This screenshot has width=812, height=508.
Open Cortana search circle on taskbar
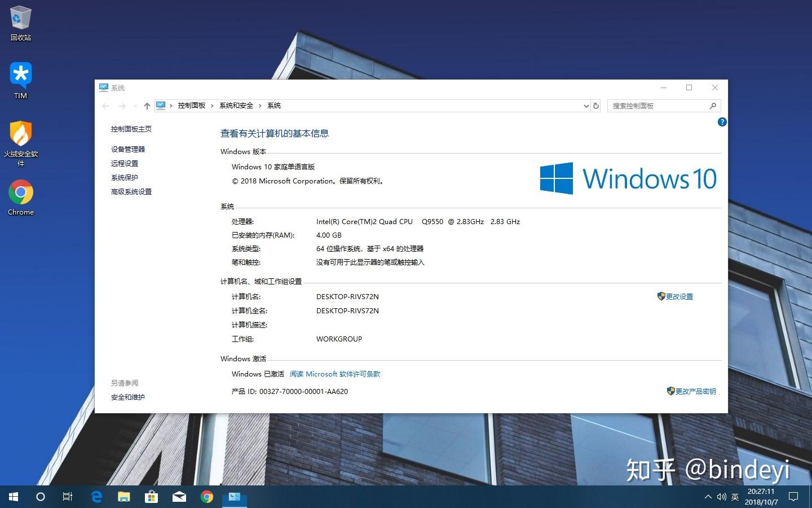click(40, 497)
